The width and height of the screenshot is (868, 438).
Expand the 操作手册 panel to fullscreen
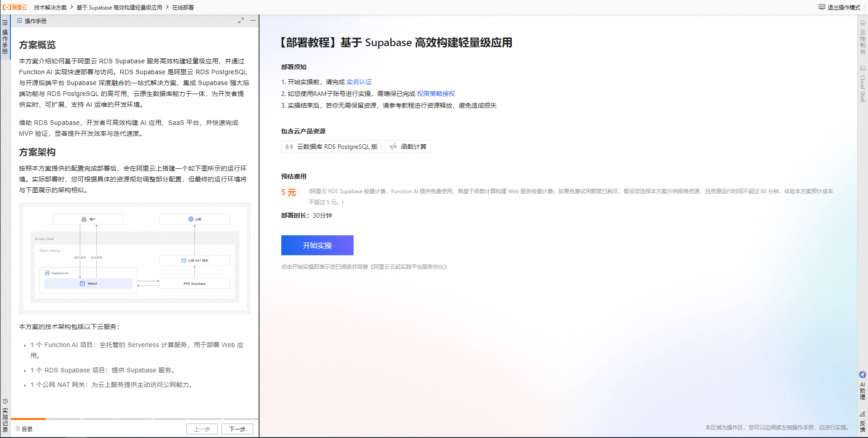241,20
